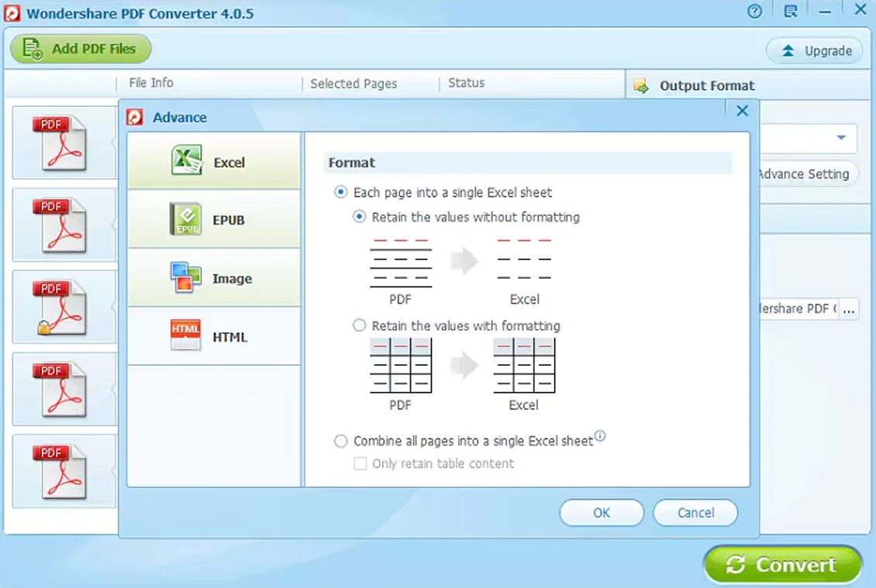
Task: Click the PDF illustration under without formatting
Action: pyautogui.click(x=401, y=262)
